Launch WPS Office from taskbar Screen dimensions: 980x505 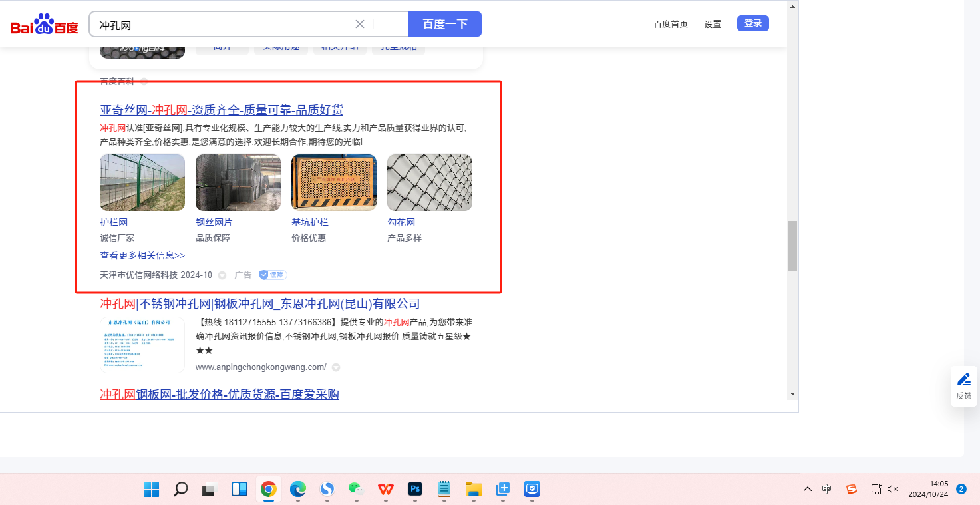click(x=386, y=490)
